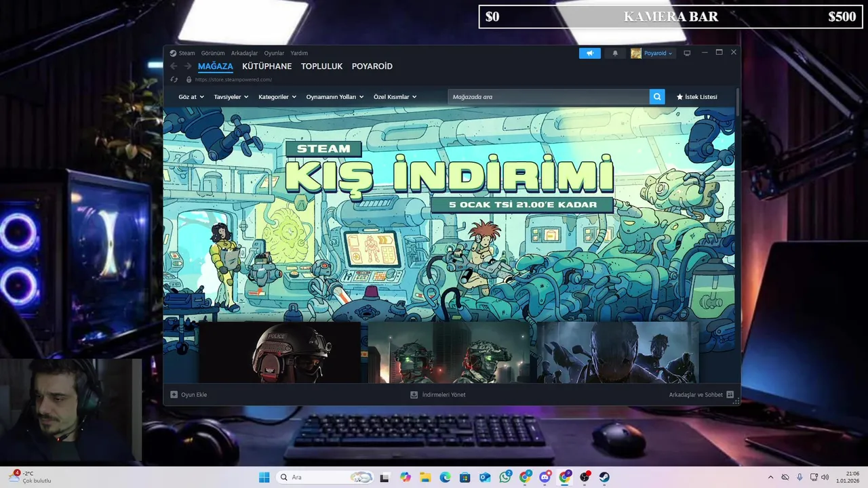The width and height of the screenshot is (868, 488).
Task: Switch to the MAĞAZA tab
Action: click(x=216, y=66)
